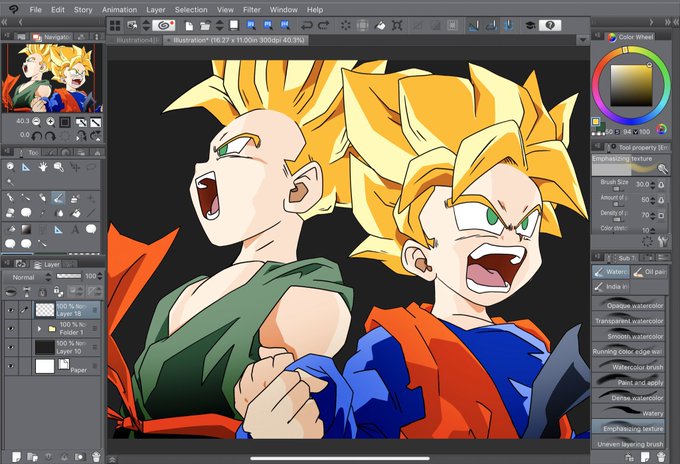Choose the Running color edge watercolor brush

pos(628,349)
